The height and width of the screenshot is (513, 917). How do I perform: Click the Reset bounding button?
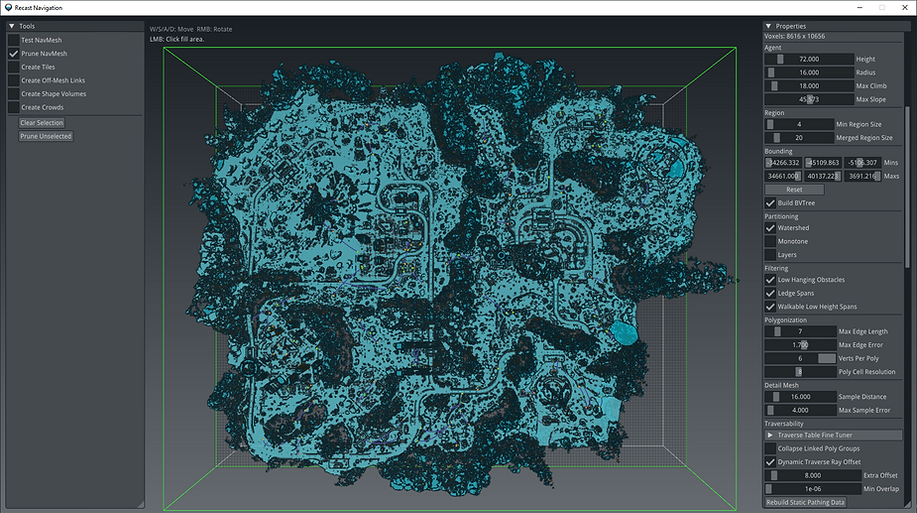pyautogui.click(x=794, y=190)
